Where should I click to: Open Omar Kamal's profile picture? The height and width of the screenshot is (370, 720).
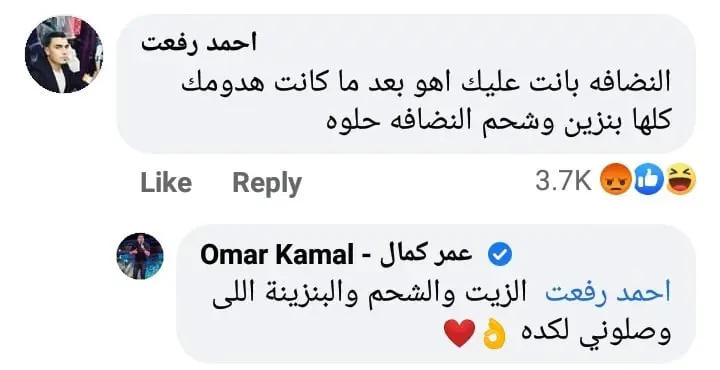140,256
